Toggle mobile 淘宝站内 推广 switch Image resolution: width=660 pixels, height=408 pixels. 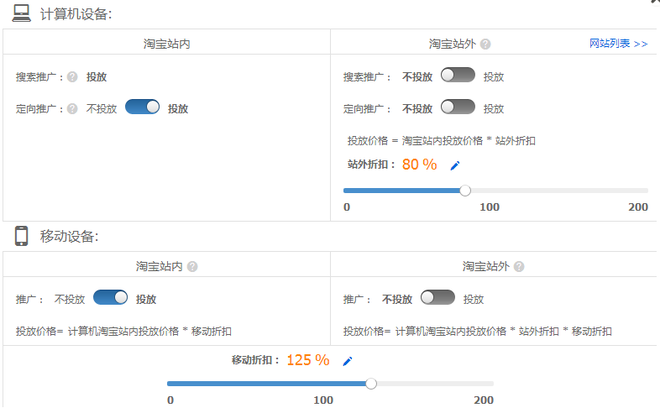tap(110, 298)
